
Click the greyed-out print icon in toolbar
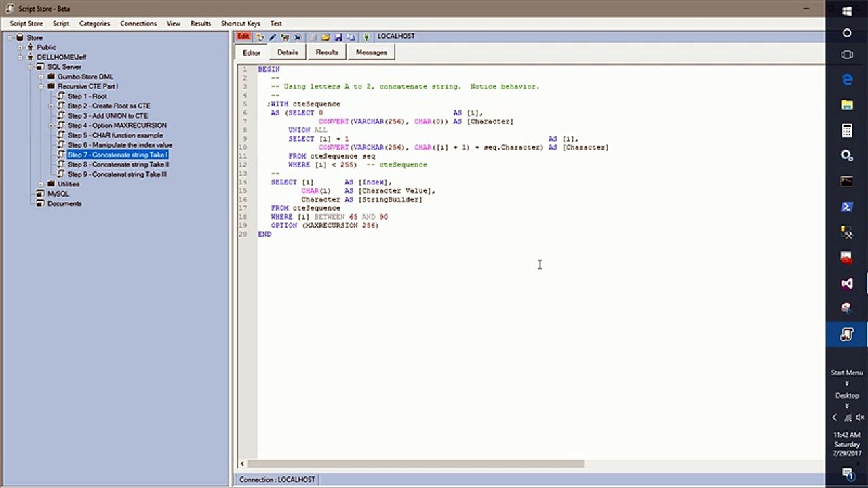click(313, 37)
